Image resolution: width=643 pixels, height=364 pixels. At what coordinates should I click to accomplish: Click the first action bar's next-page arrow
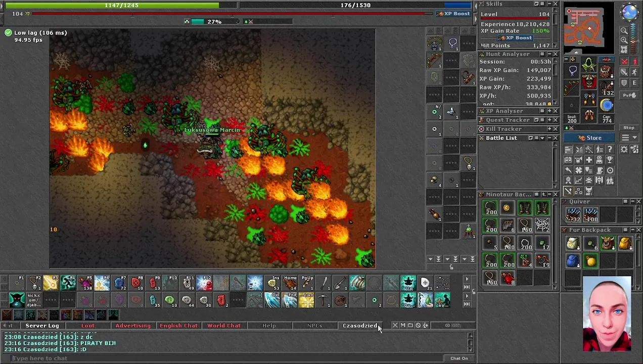(x=467, y=279)
